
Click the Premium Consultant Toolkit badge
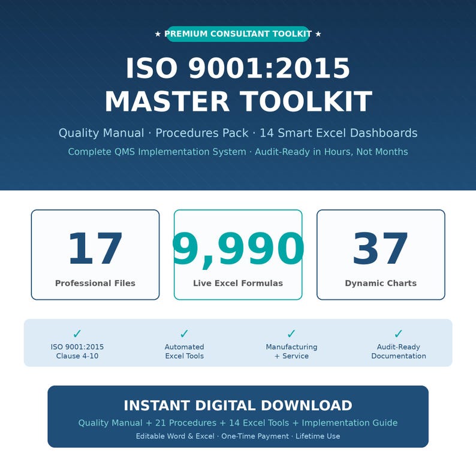[x=238, y=34]
